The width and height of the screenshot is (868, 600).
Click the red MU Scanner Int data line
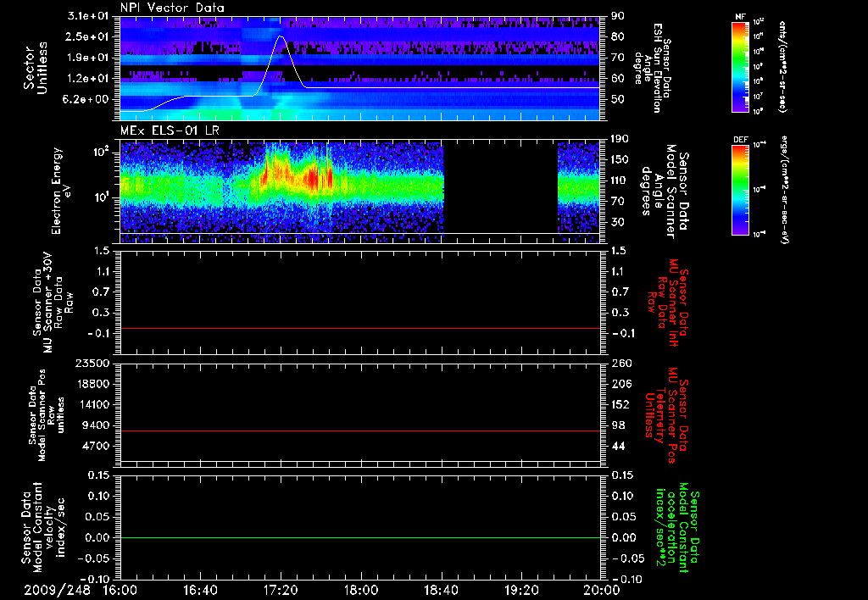pos(360,328)
